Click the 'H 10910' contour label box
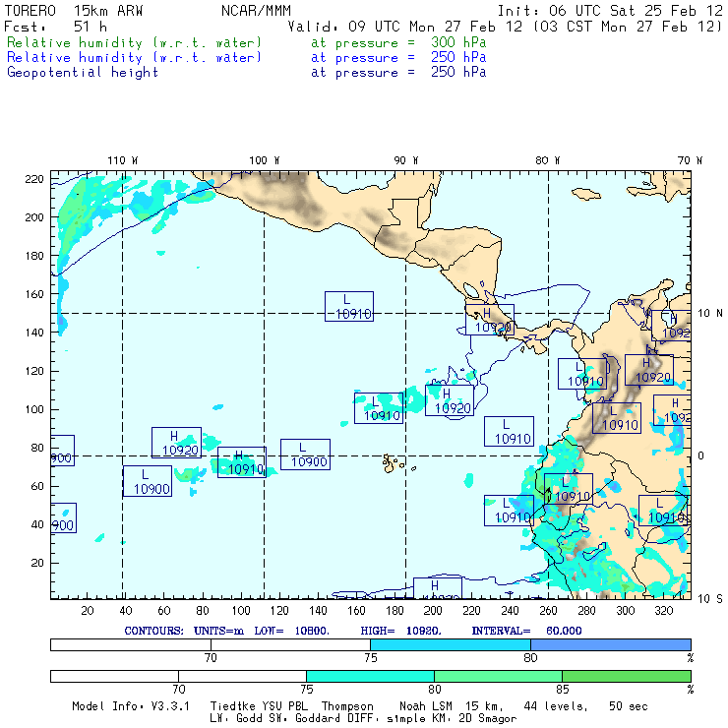 click(x=242, y=462)
